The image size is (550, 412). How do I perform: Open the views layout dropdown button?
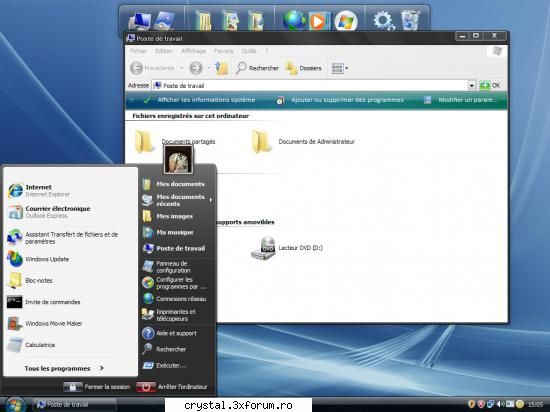340,68
